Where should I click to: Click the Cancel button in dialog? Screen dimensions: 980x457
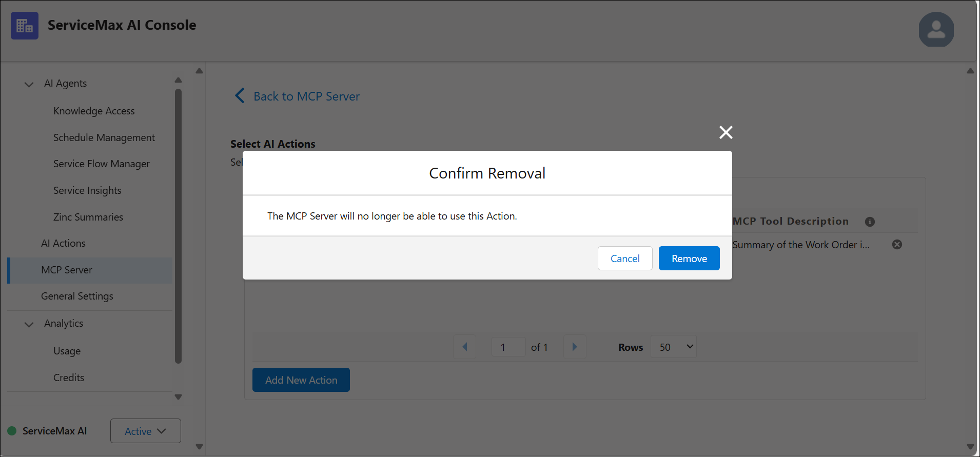point(625,259)
